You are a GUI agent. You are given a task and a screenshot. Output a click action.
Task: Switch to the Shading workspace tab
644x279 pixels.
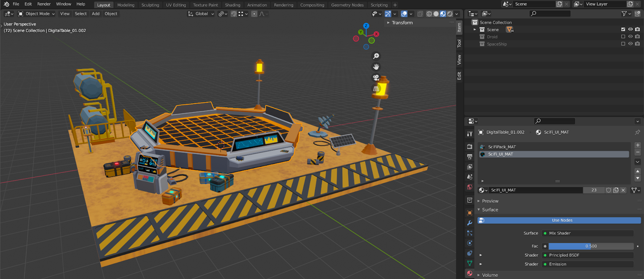(232, 5)
